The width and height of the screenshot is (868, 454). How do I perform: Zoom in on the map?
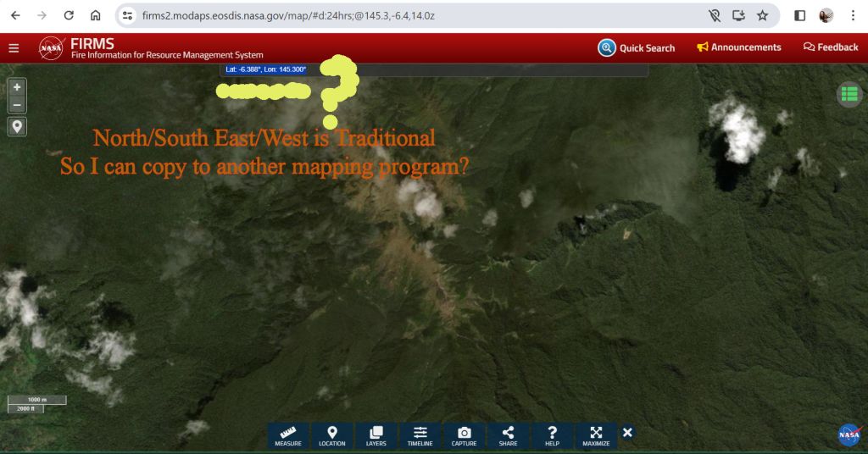click(17, 87)
